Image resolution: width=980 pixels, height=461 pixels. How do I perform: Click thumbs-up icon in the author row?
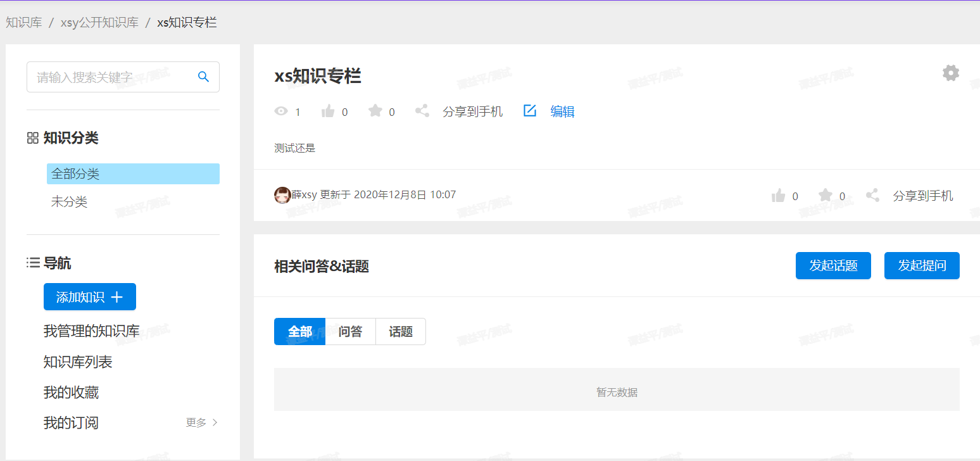pyautogui.click(x=778, y=196)
